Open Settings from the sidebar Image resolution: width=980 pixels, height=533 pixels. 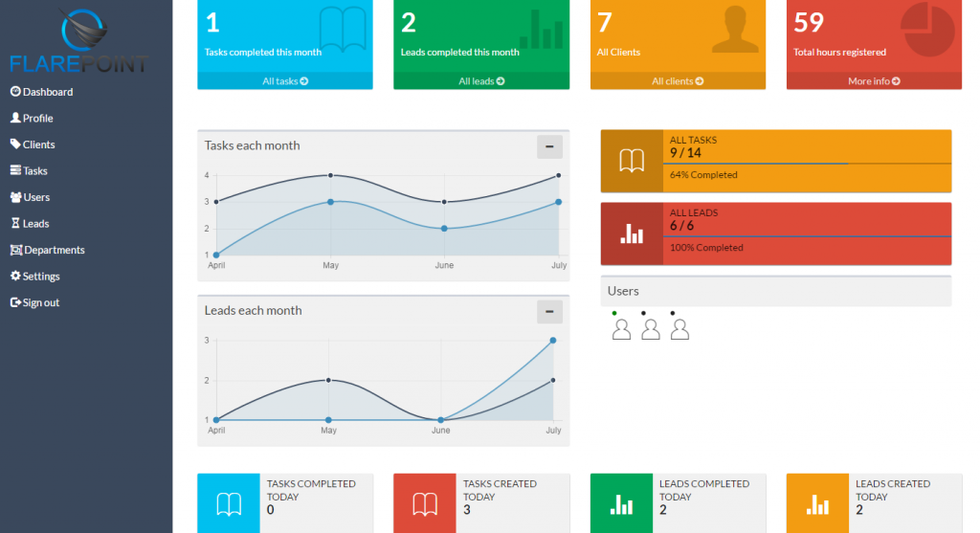(41, 277)
